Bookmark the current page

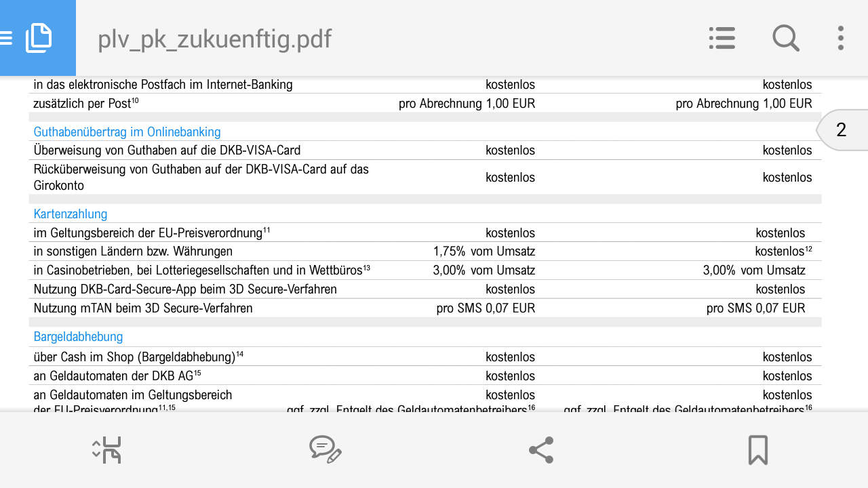[757, 450]
